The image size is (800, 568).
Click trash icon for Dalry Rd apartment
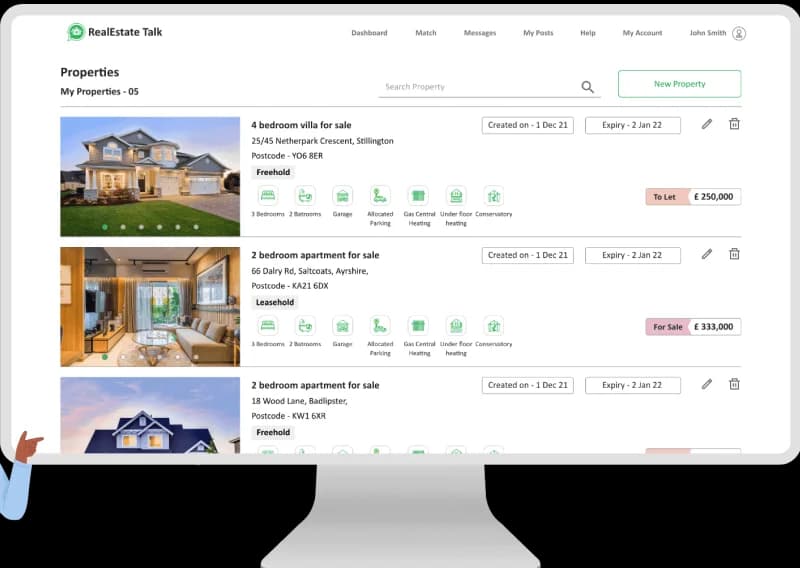pos(734,254)
